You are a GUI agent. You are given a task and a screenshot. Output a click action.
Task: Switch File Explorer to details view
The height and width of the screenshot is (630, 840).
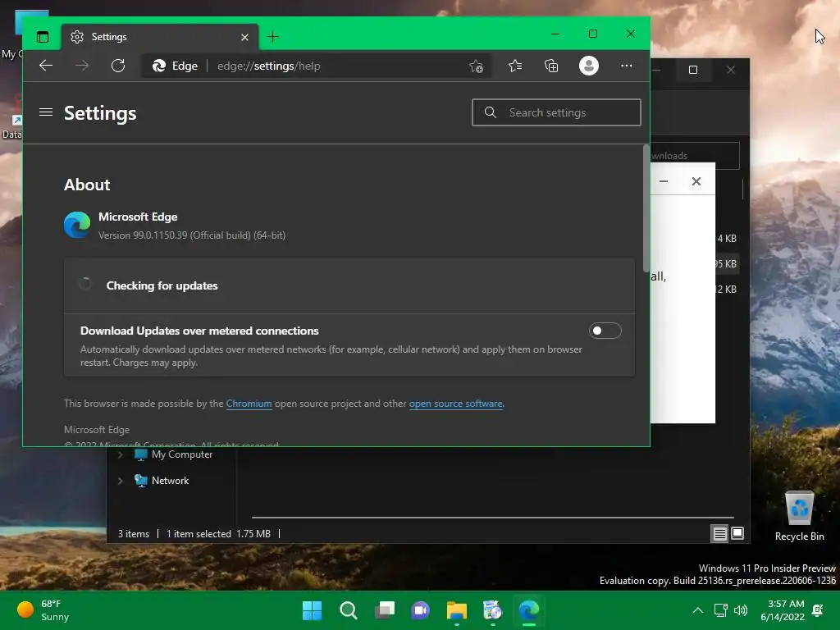pyautogui.click(x=719, y=533)
